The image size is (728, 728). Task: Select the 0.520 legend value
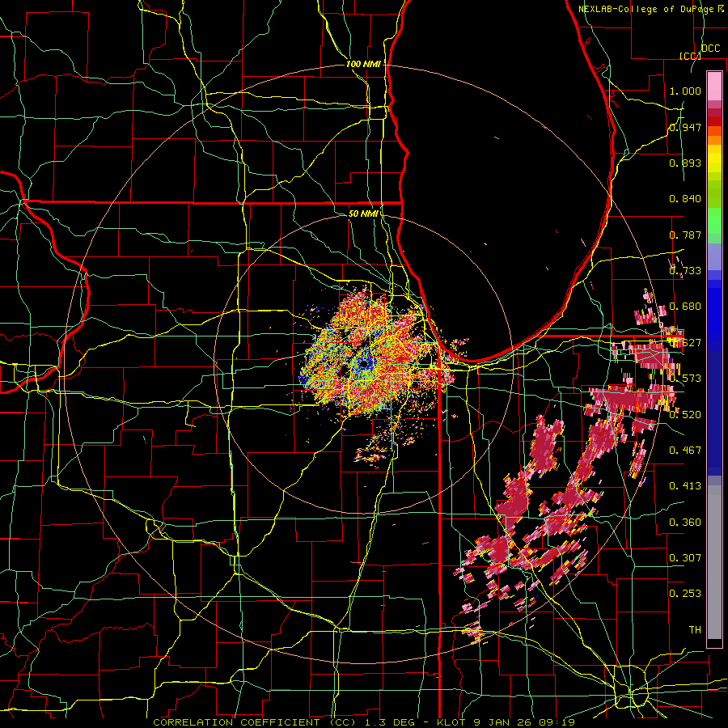pyautogui.click(x=685, y=415)
